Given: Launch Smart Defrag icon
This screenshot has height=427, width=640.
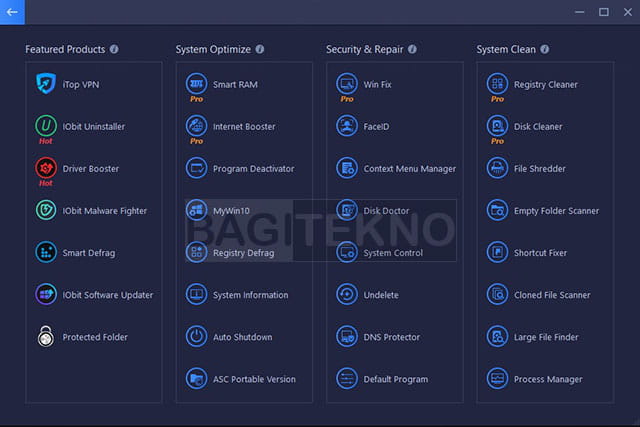Looking at the screenshot, I should point(46,252).
